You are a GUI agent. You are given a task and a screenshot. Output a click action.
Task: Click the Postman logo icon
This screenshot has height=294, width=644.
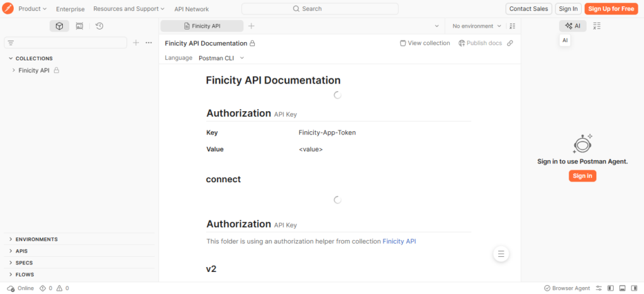pyautogui.click(x=8, y=9)
